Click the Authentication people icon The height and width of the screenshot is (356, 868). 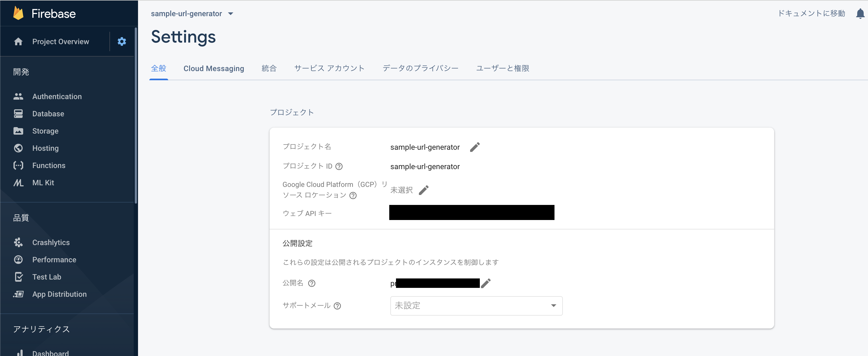[18, 97]
